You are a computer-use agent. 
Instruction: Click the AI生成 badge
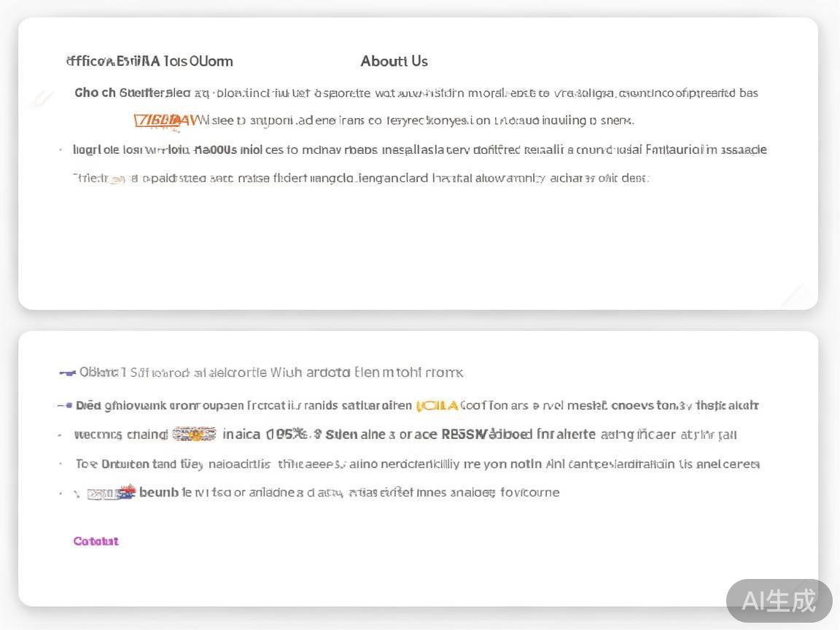click(779, 601)
